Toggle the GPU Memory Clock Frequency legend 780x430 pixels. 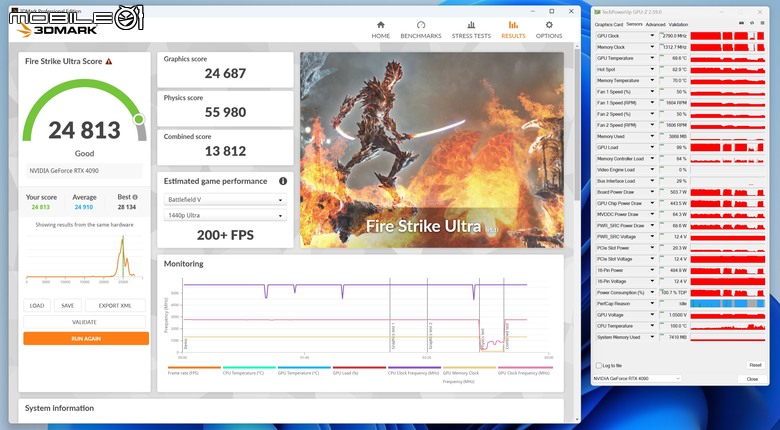[469, 375]
